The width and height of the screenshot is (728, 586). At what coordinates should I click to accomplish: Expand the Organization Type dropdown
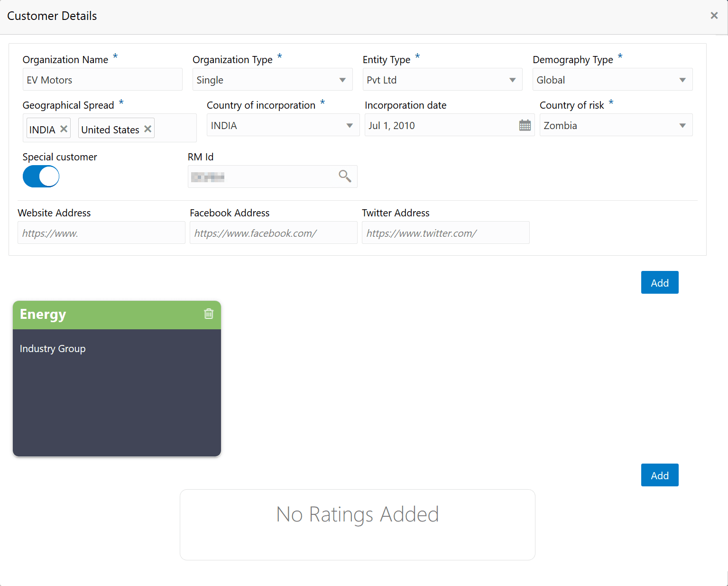tap(342, 80)
